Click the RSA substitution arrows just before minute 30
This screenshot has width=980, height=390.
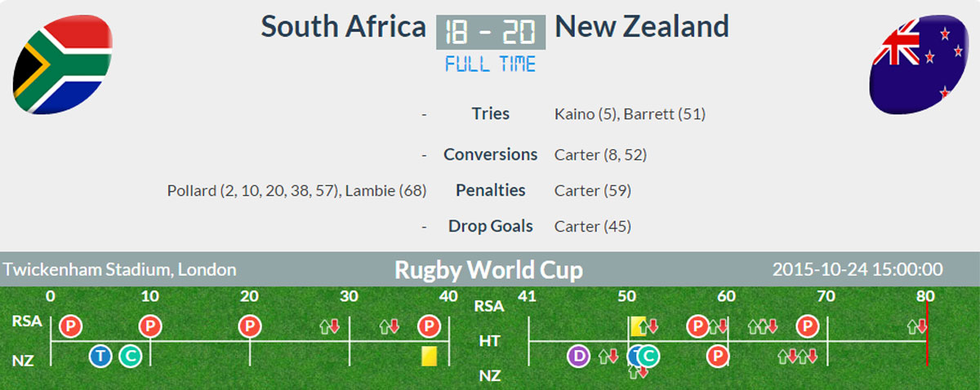click(330, 327)
